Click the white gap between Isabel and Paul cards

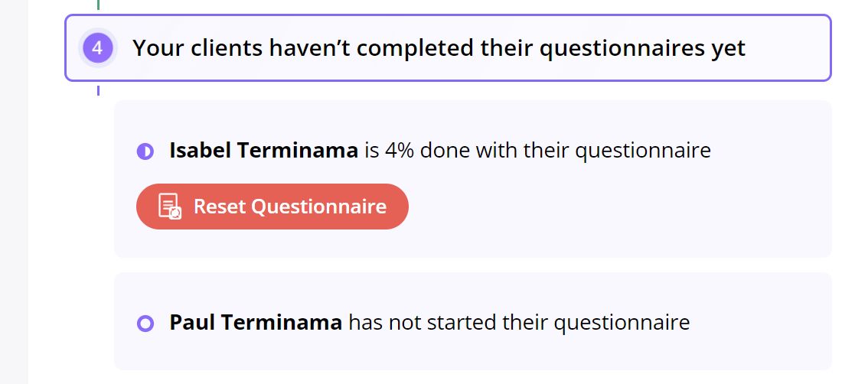(x=473, y=265)
